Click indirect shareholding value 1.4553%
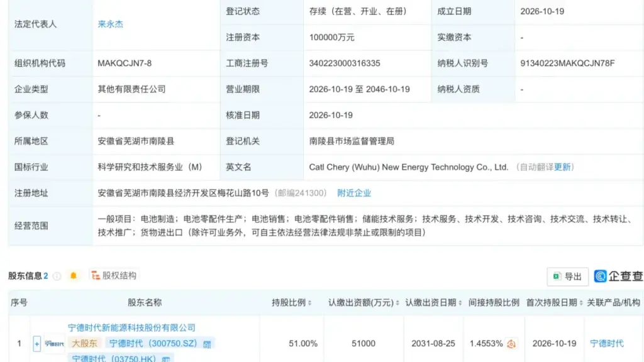 point(486,344)
